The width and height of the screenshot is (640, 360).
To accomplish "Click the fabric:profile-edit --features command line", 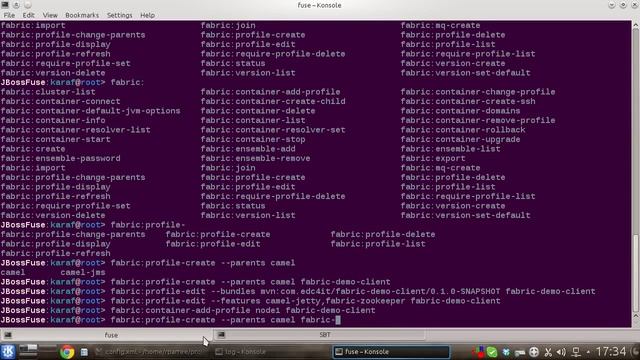I will point(305,301).
